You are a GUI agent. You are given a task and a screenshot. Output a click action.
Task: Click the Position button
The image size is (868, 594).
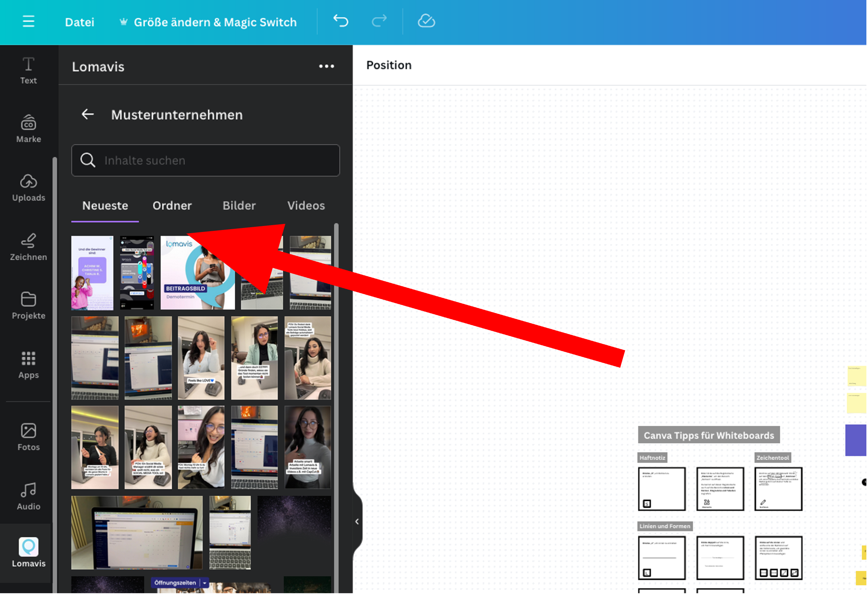(388, 65)
